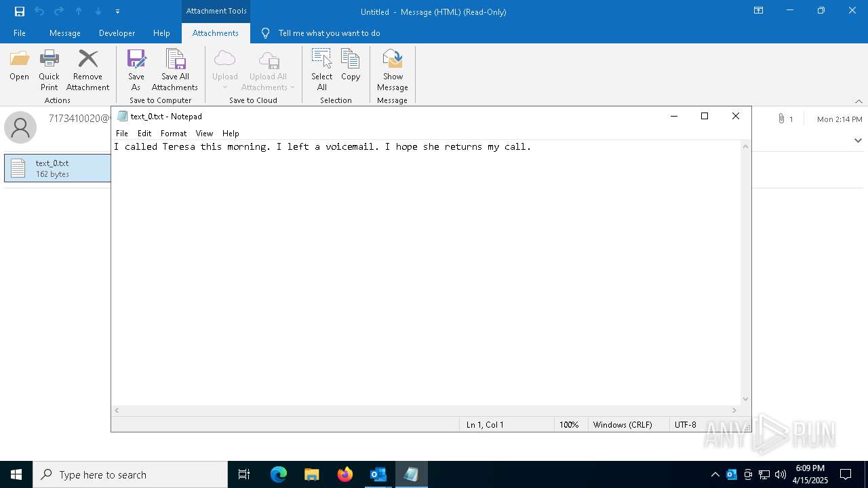Screen dimensions: 868x488
Task: Click Notepad vertical scrollbar down arrow
Action: pyautogui.click(x=745, y=399)
